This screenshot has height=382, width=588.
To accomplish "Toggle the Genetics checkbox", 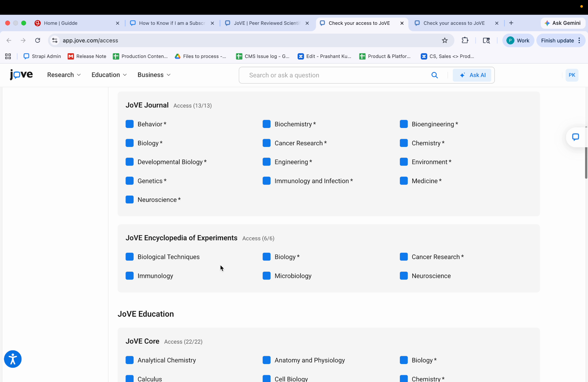I will (130, 181).
